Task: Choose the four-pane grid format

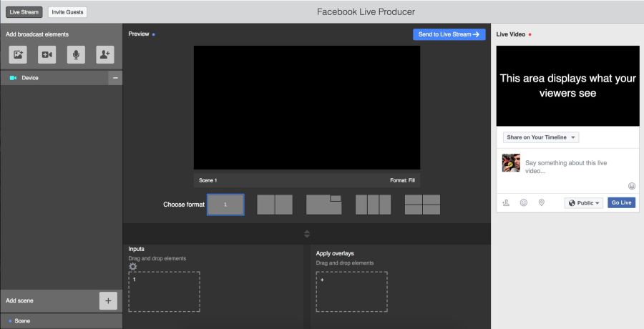Action: click(422, 205)
